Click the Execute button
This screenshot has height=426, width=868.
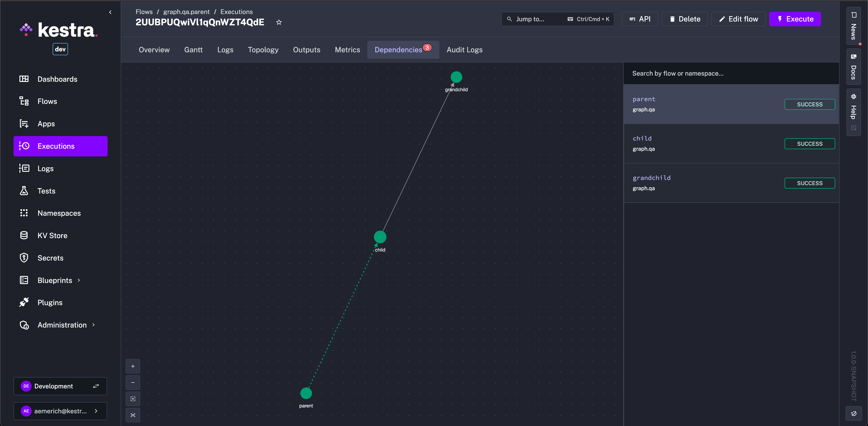[x=795, y=19]
